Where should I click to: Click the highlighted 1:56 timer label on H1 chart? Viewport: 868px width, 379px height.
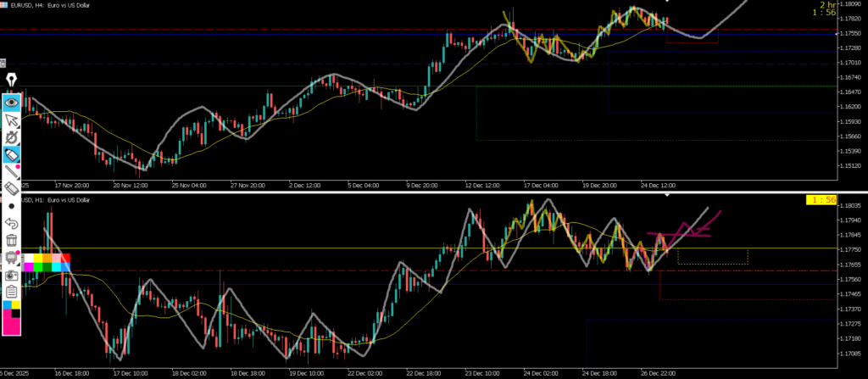(820, 200)
